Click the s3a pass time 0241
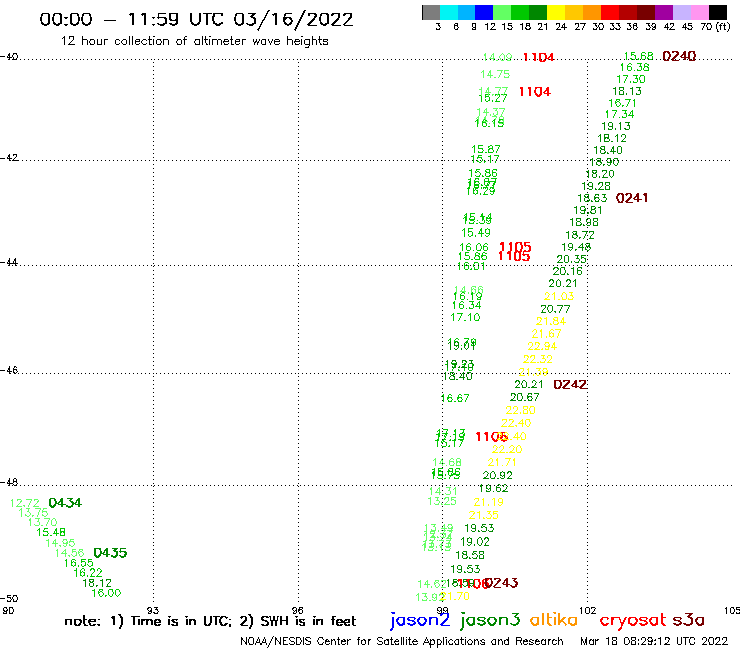740x650 pixels. click(632, 198)
